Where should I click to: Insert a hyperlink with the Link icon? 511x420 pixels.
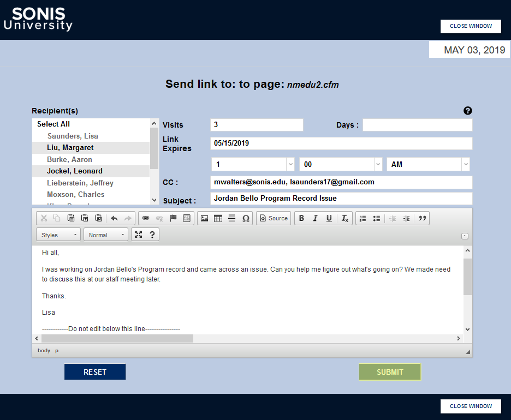(x=146, y=218)
